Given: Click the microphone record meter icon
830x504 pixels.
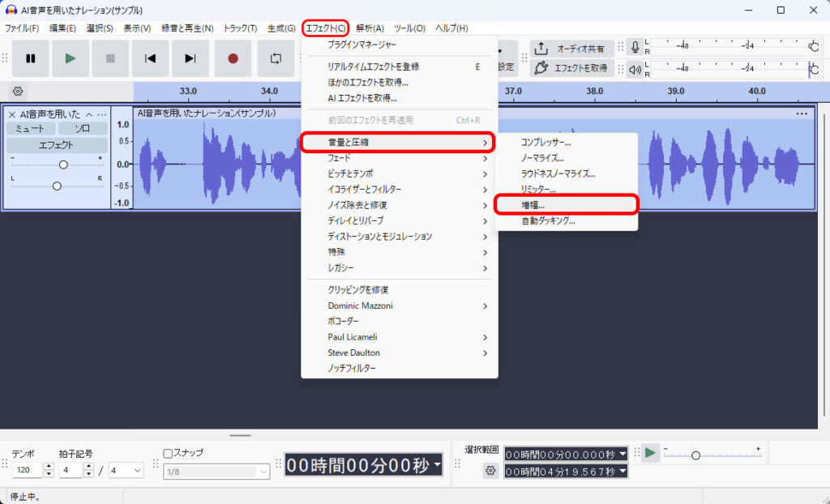Looking at the screenshot, I should [x=635, y=47].
